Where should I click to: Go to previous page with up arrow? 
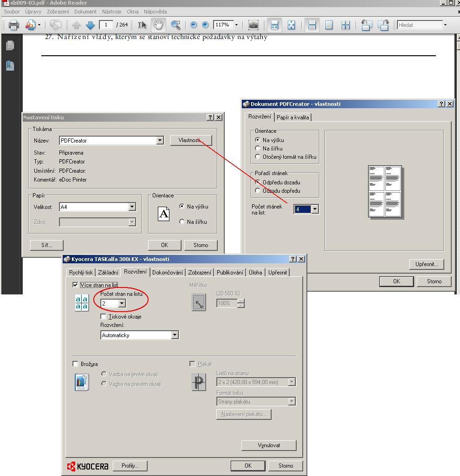coord(76,25)
